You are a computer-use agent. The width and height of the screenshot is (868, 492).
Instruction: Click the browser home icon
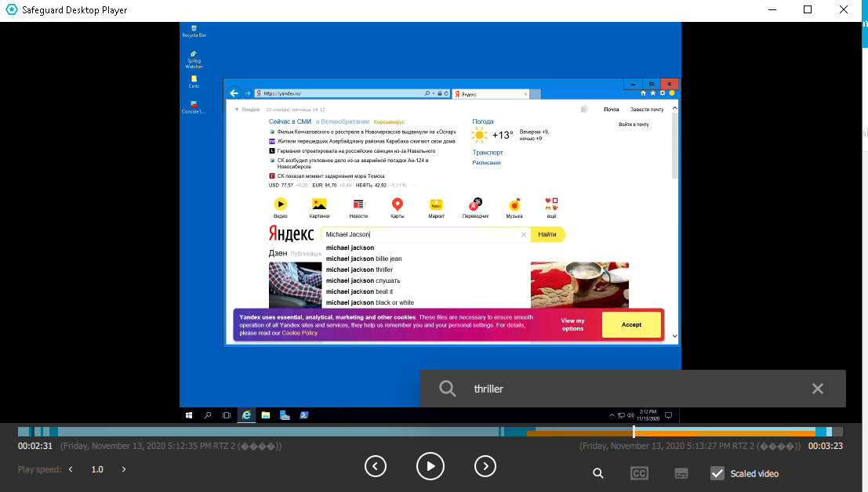coord(643,93)
